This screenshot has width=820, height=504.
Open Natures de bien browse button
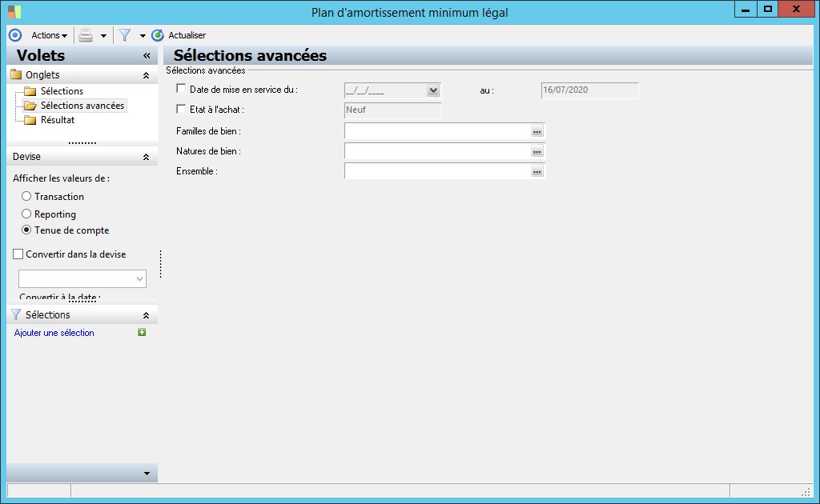tap(537, 151)
